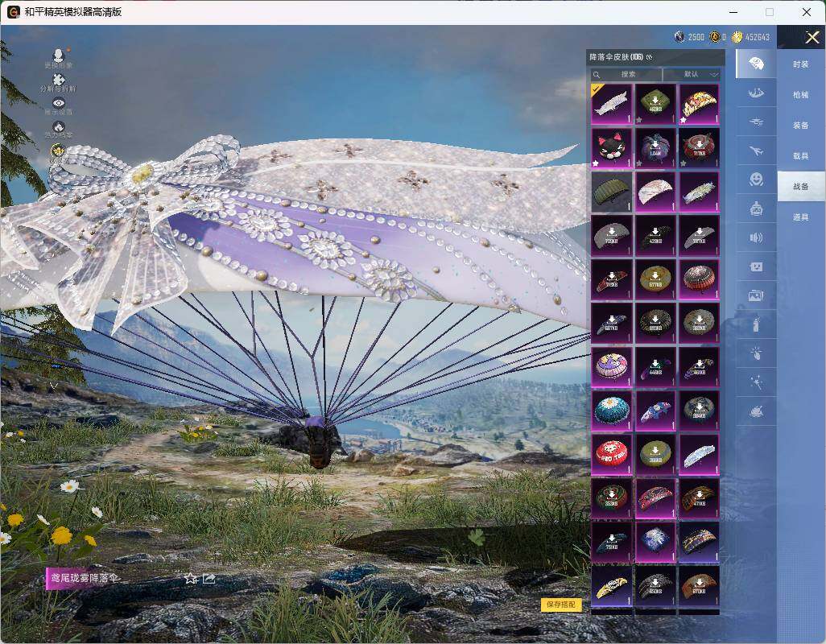Select the magic wand effects category icon
This screenshot has height=644, width=826.
tap(756, 382)
